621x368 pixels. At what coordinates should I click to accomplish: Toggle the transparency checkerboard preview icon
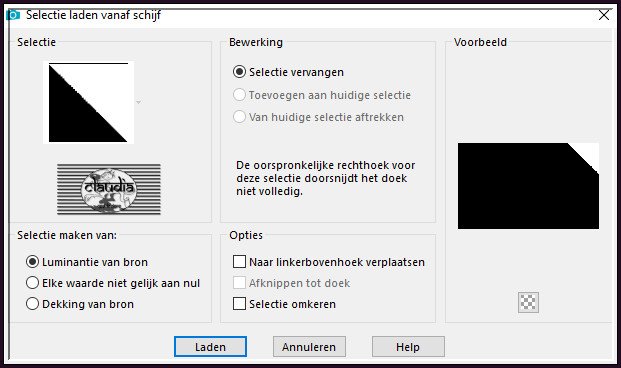point(528,303)
